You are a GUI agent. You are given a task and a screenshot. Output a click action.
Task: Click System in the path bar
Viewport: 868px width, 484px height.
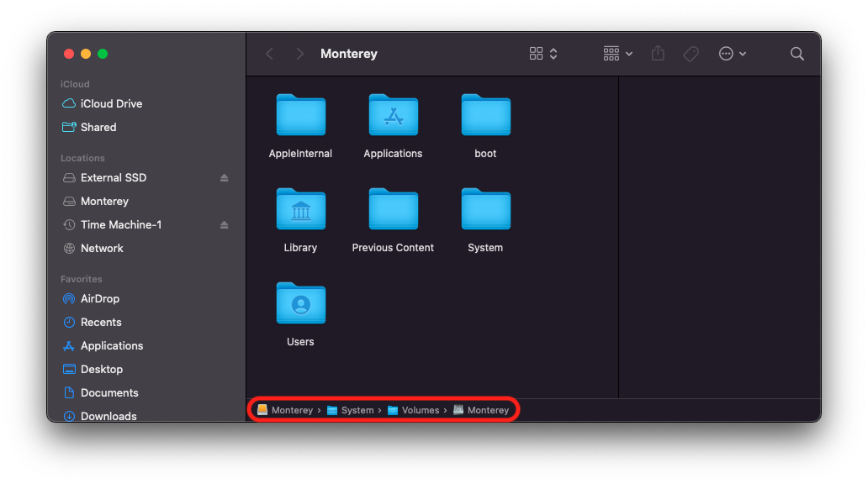tap(351, 410)
